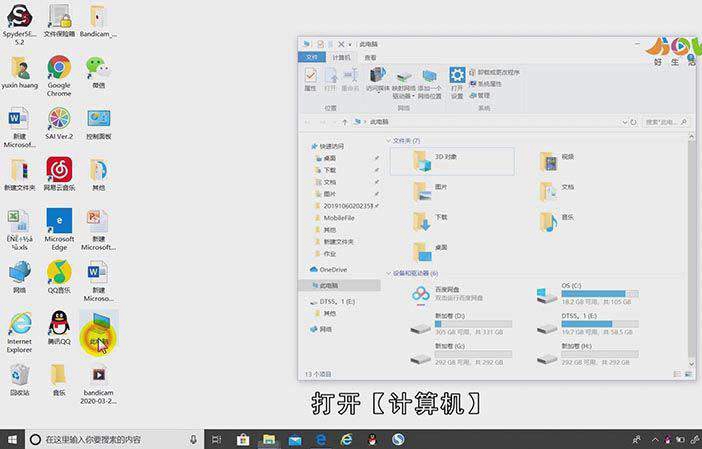The image size is (702, 449).
Task: Select the 新加卷 (D:) drive
Action: 461,324
